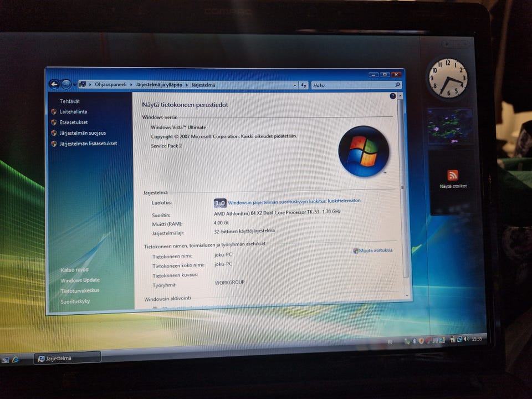
Task: Open help with the question mark icon
Action: point(392,96)
